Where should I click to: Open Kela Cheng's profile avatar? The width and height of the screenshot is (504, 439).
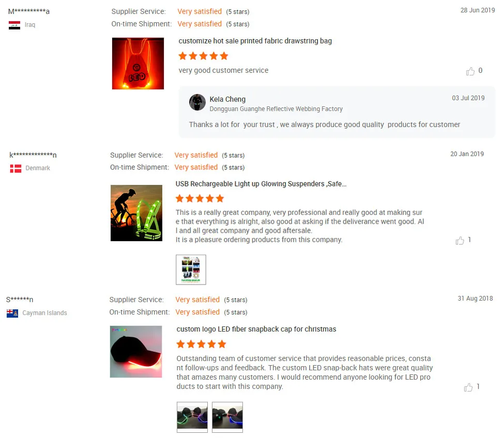(197, 102)
